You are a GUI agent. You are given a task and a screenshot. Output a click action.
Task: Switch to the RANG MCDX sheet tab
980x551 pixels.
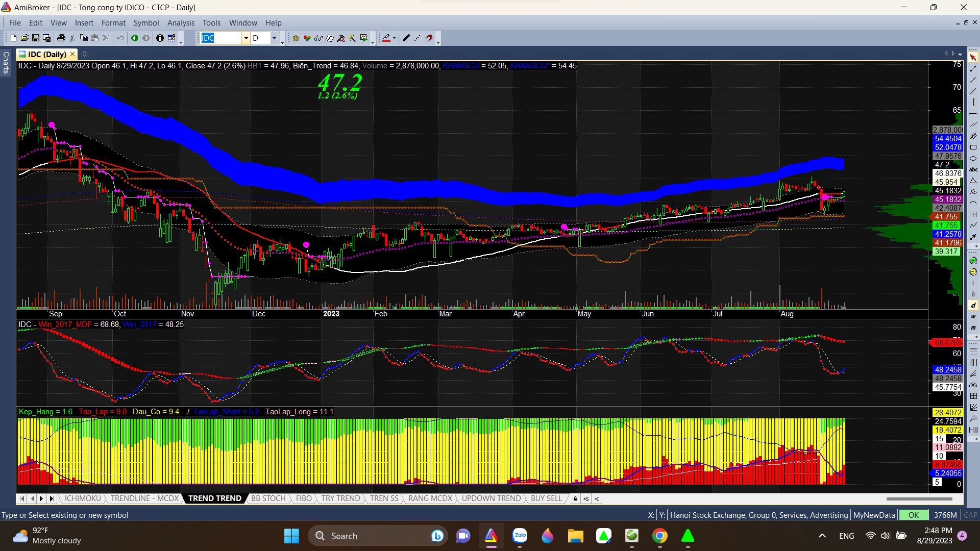[430, 498]
